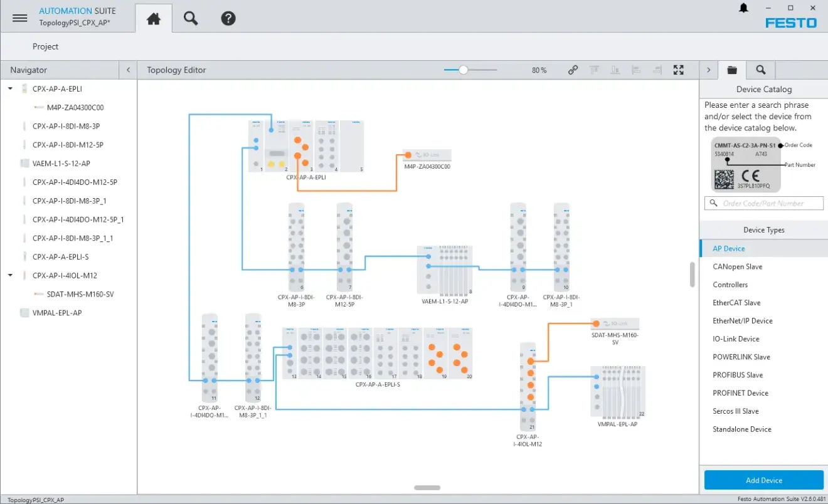This screenshot has width=828, height=504.
Task: Select the M4P-ZA04300C00 IO-Link device on canvas
Action: click(x=427, y=155)
